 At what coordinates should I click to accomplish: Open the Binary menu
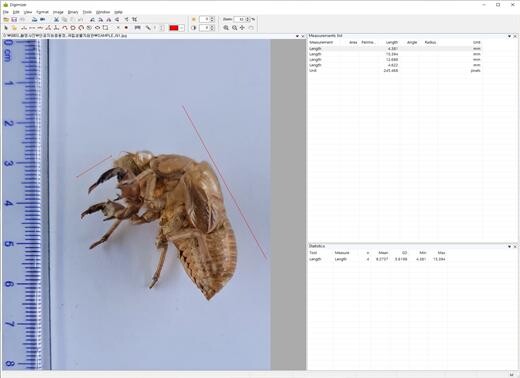click(73, 12)
